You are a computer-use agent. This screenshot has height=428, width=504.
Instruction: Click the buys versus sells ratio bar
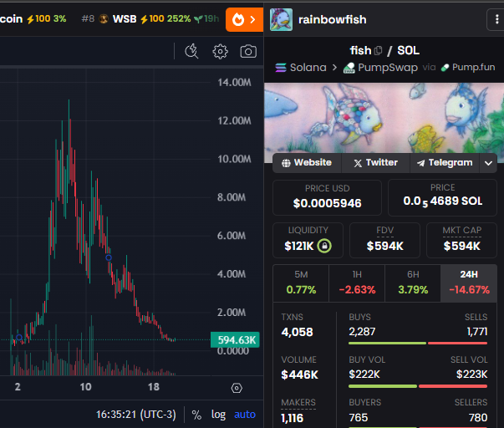coord(418,344)
